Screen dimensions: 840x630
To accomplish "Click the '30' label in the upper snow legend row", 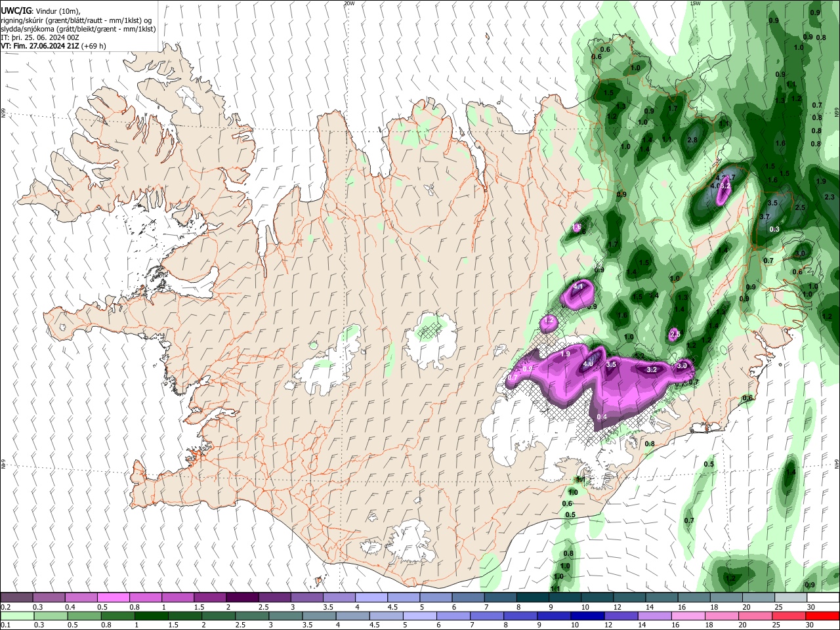I will pyautogui.click(x=811, y=607).
